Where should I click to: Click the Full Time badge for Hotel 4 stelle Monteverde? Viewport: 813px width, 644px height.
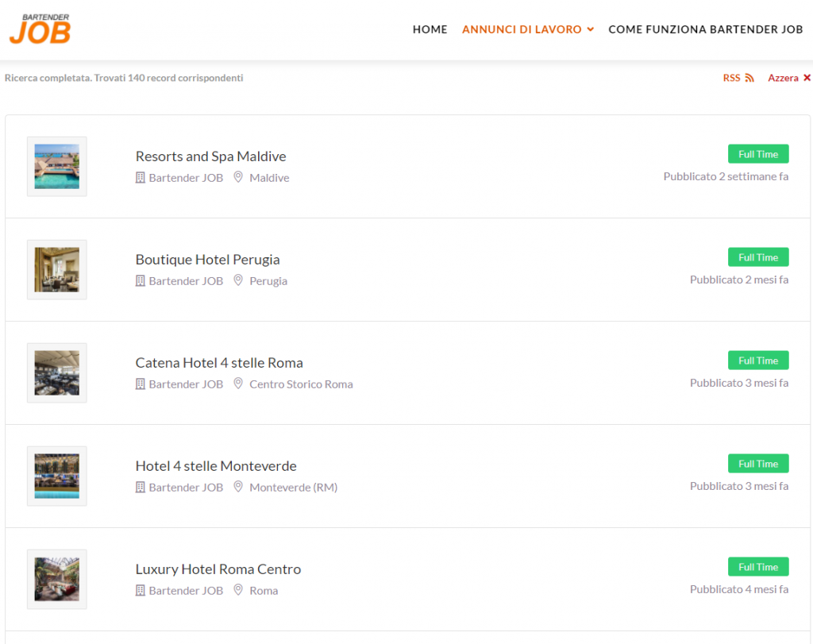tap(757, 464)
